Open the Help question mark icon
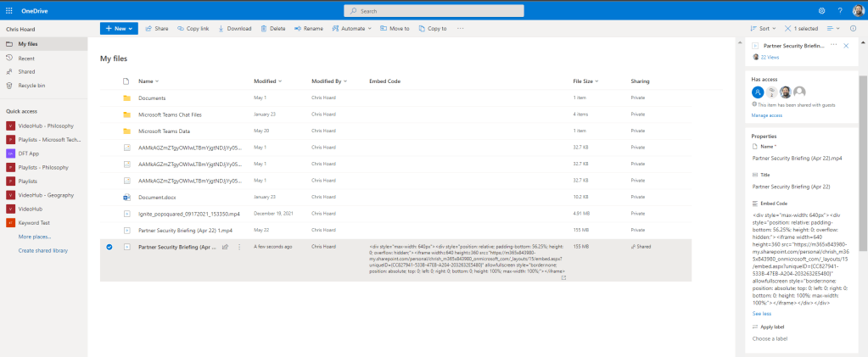This screenshot has height=357, width=868. pos(838,10)
